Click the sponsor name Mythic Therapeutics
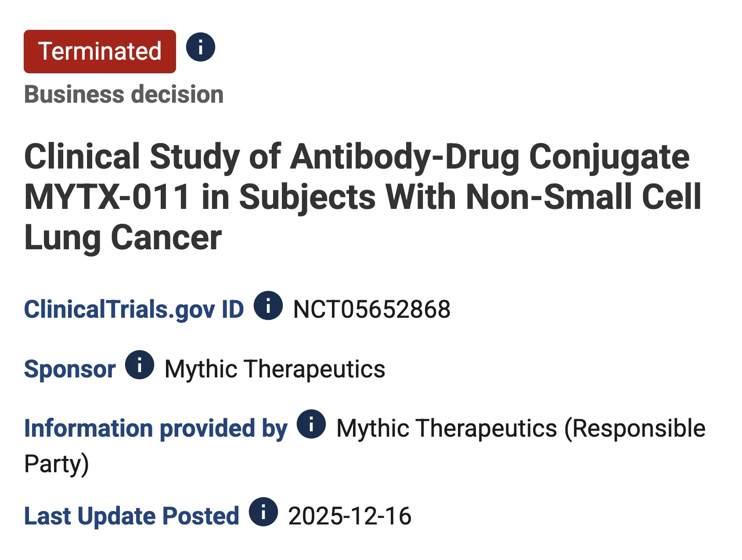Viewport: 742px width, 560px height. click(275, 369)
